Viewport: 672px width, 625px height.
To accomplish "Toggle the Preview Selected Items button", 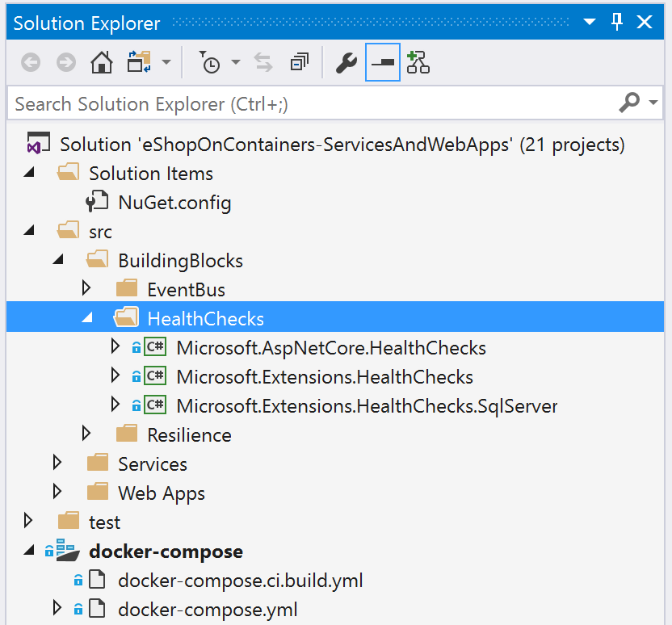I will point(383,63).
